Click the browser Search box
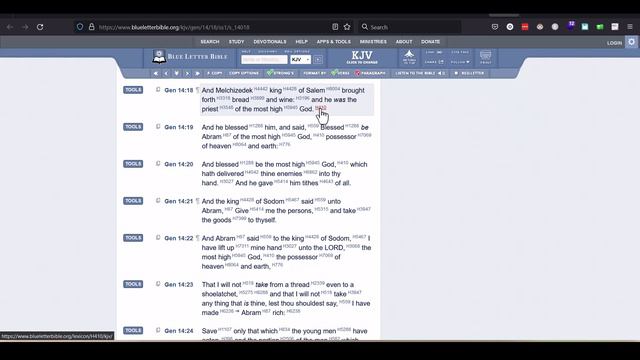This screenshot has height=360, width=640. (x=409, y=27)
